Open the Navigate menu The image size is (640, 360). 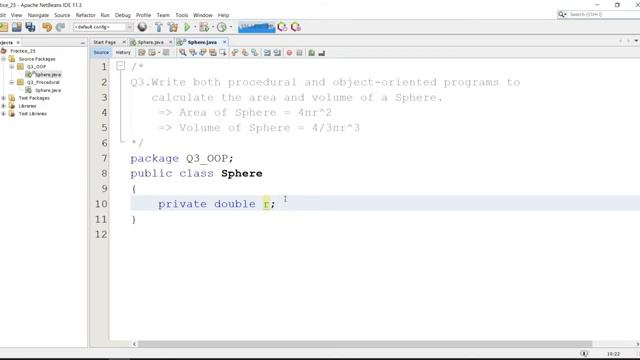[x=38, y=15]
